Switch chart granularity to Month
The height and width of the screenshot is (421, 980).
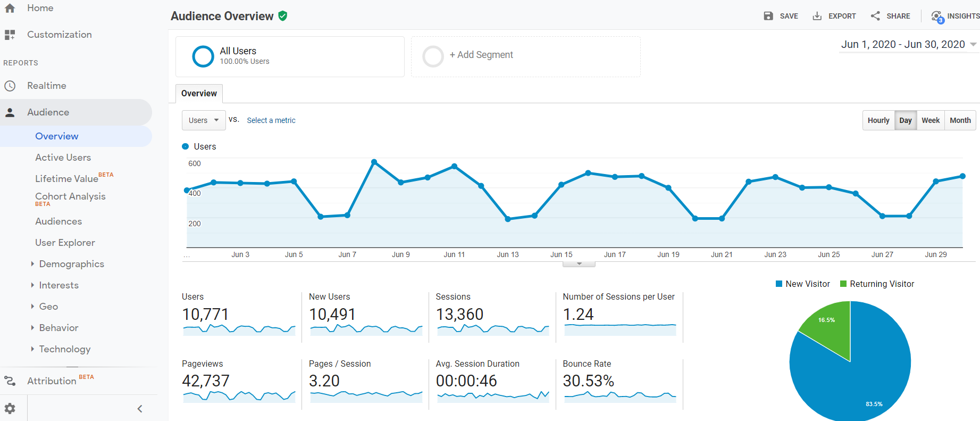[960, 120]
